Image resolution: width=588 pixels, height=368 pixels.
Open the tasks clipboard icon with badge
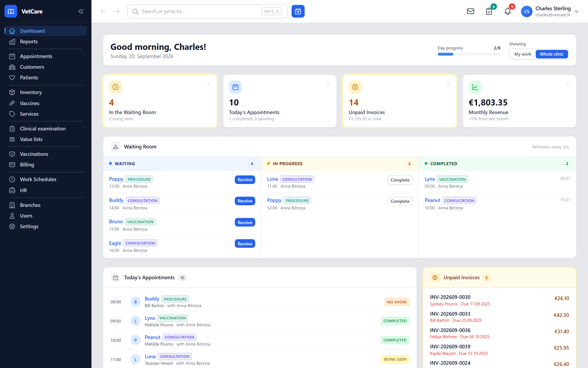click(x=489, y=11)
